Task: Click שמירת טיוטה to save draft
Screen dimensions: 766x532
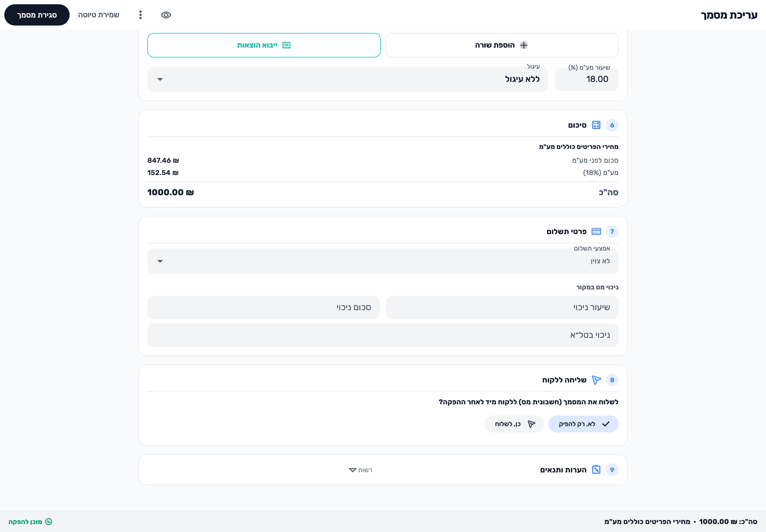Action: [99, 15]
